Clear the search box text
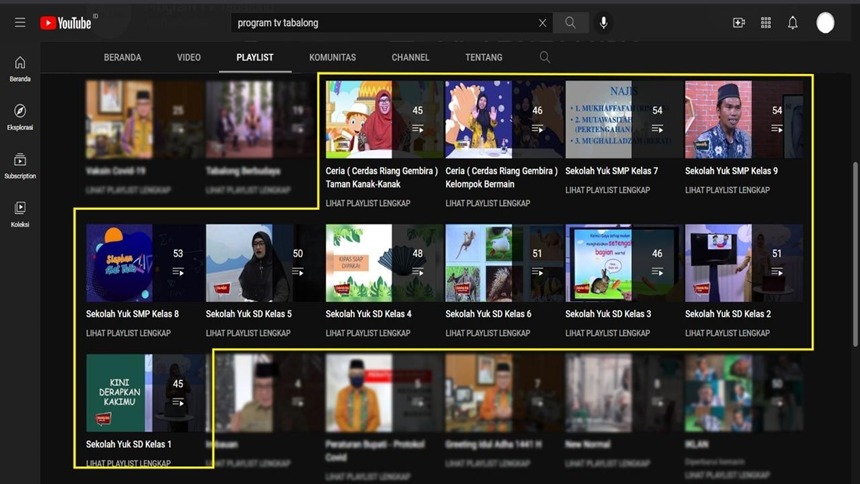 point(542,22)
